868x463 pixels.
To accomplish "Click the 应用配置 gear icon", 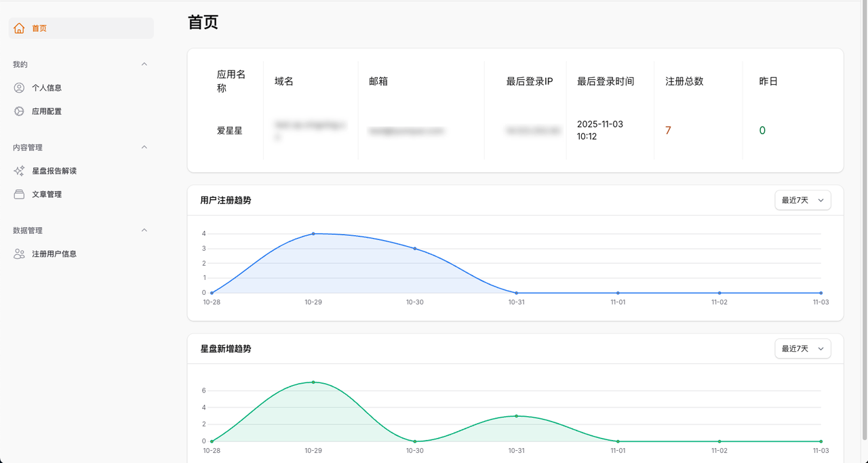I will coord(19,111).
